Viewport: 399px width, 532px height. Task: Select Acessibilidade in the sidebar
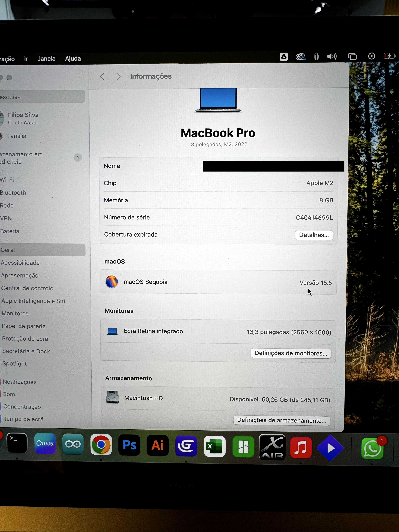(20, 263)
